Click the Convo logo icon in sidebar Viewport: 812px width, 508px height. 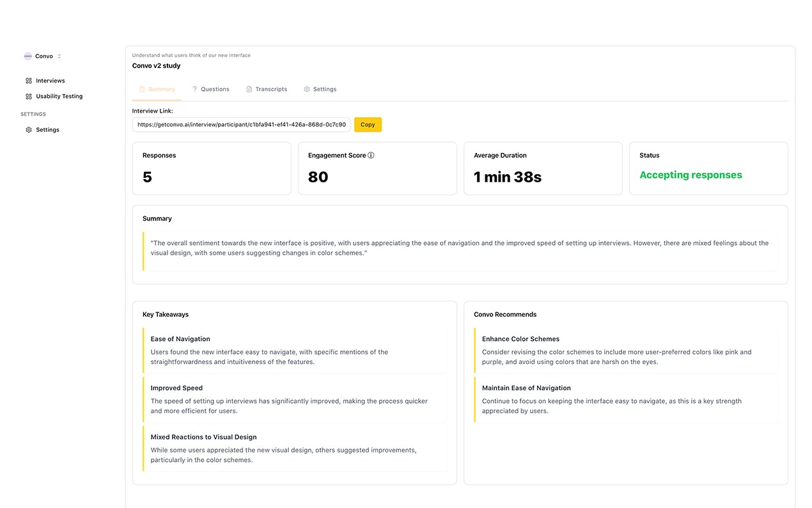(x=27, y=56)
